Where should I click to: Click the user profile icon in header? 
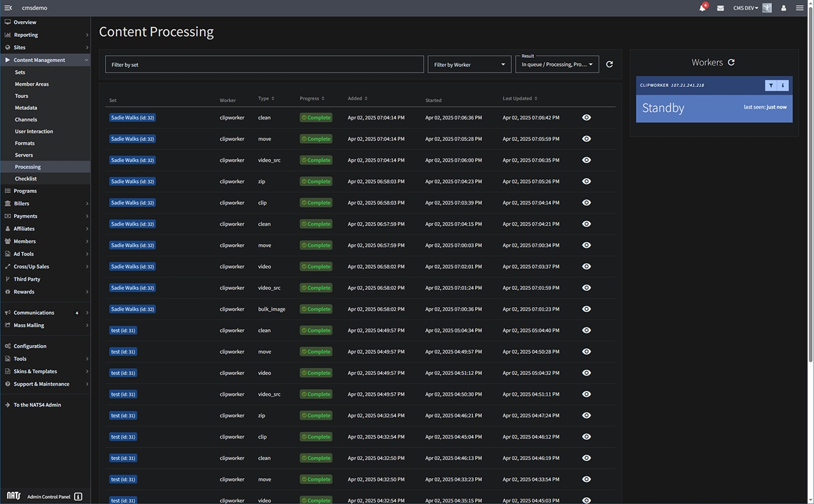pyautogui.click(x=783, y=8)
